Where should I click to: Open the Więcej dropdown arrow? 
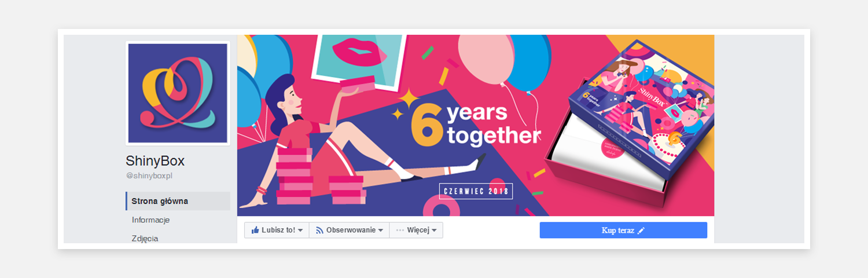pos(434,231)
